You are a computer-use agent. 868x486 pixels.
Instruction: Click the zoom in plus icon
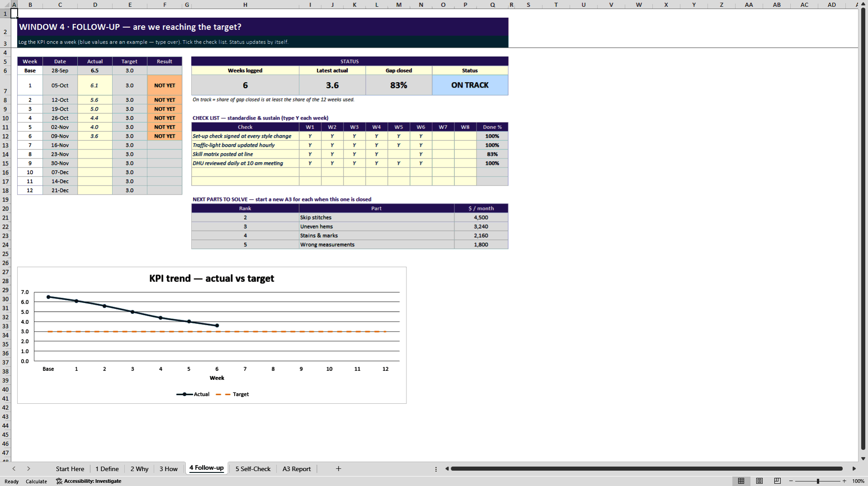844,481
